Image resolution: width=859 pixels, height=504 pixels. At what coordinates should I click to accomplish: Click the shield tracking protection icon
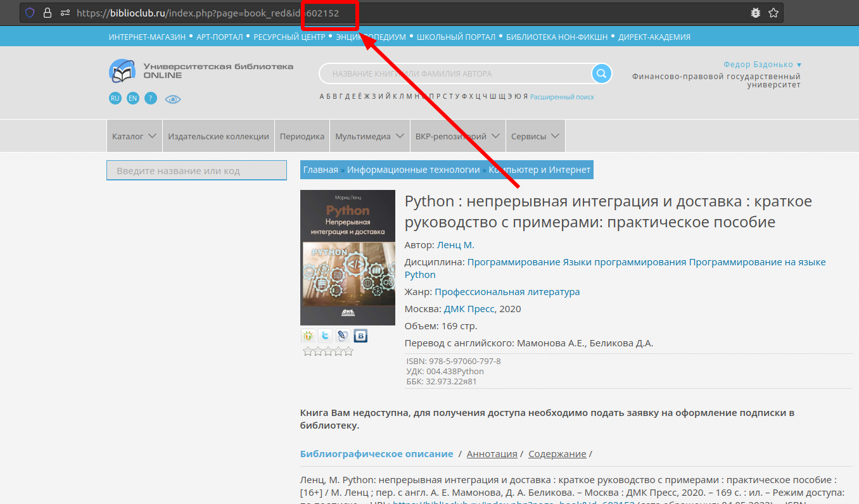(30, 13)
